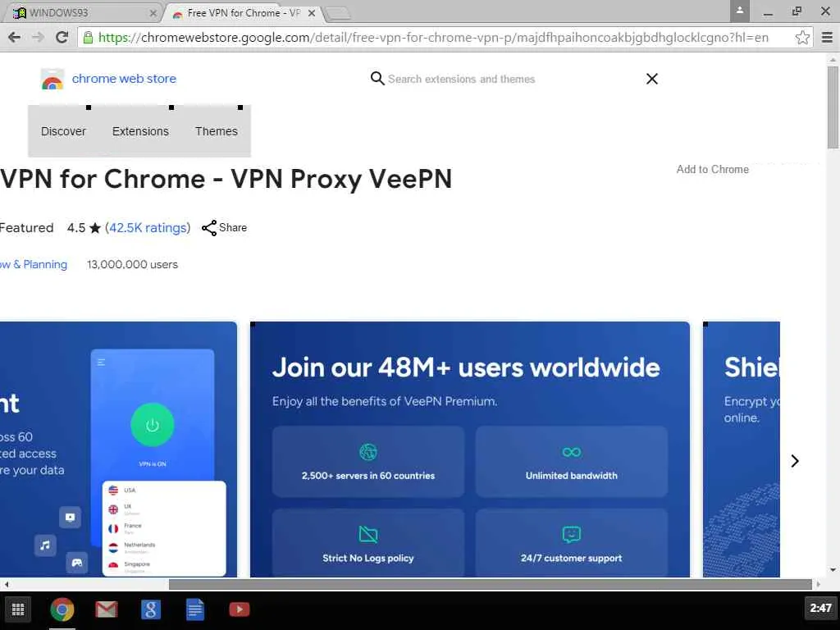This screenshot has width=840, height=630.
Task: Open YouTube from the taskbar
Action: click(x=239, y=609)
